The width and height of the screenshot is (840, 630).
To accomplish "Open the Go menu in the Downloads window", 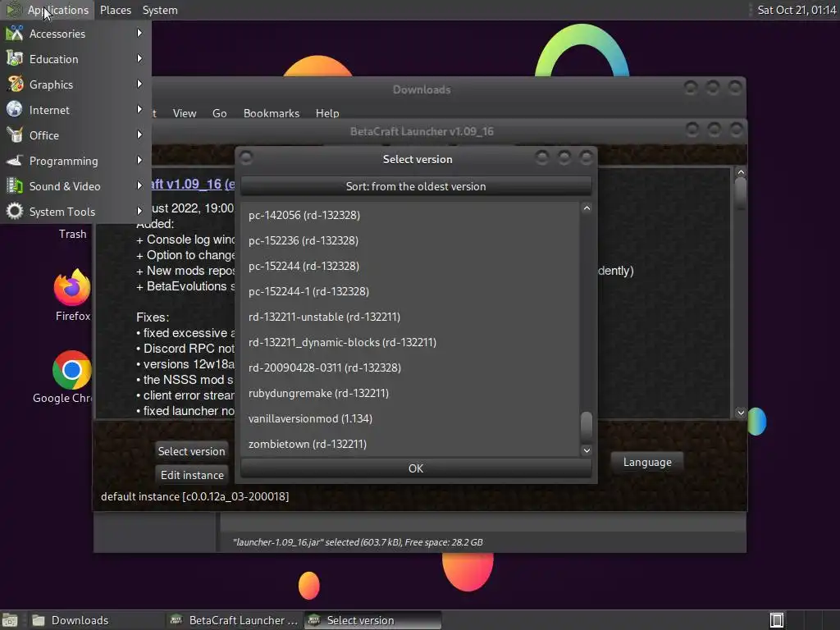I will click(x=219, y=113).
